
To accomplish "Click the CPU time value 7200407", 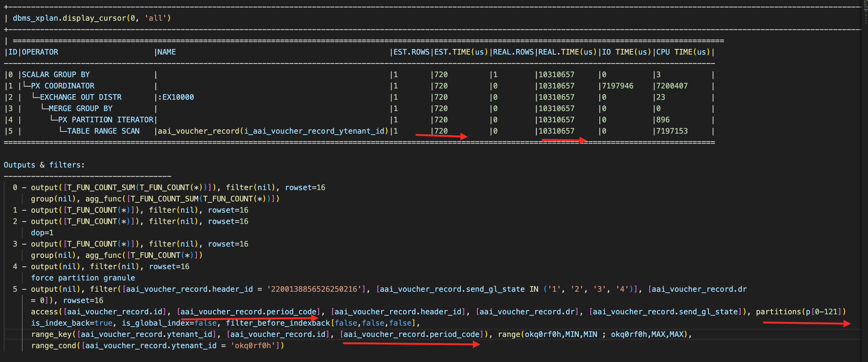I will 672,86.
